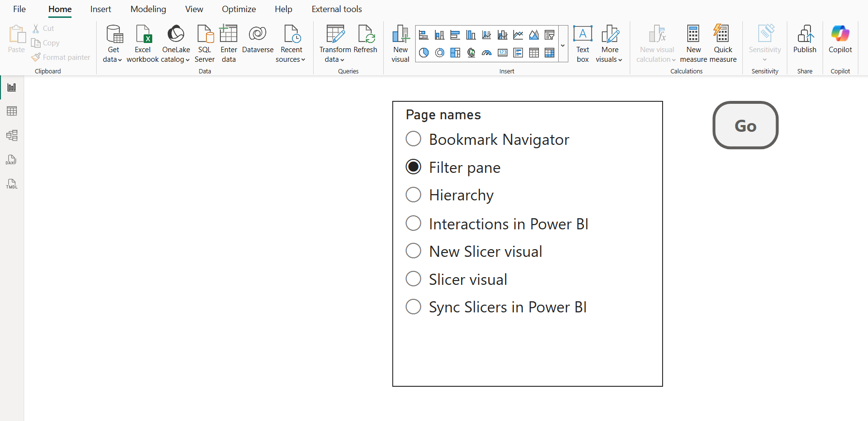Select the Bookmark Navigator radio option
Image resolution: width=868 pixels, height=421 pixels.
(413, 139)
